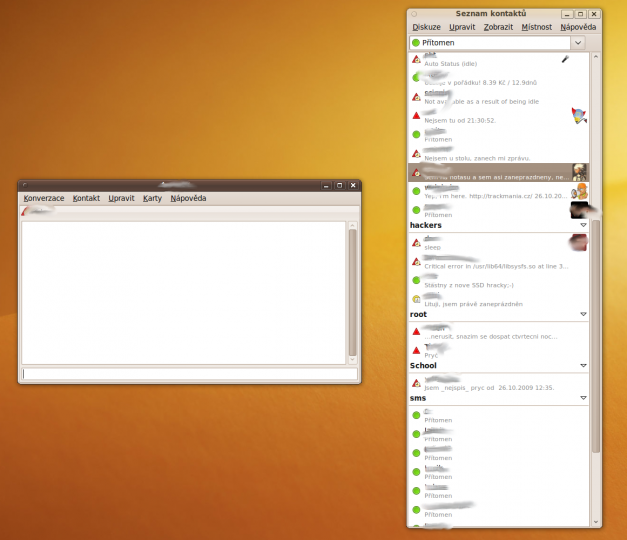Click red triangle of 'nerusit, snazim se dospat' contact
This screenshot has width=627, height=540.
click(416, 332)
